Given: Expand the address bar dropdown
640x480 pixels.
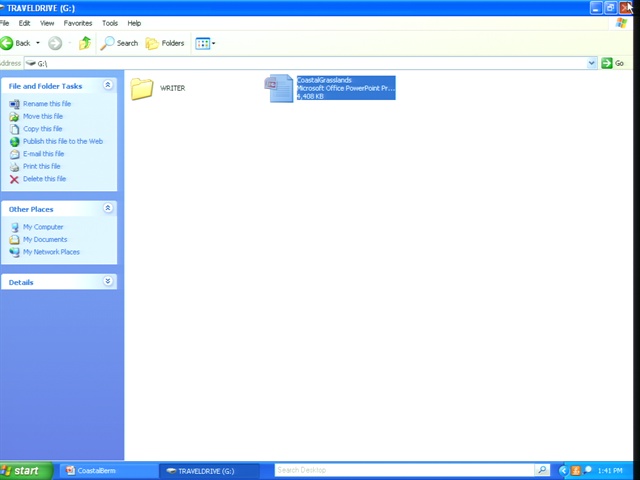Looking at the screenshot, I should point(592,63).
